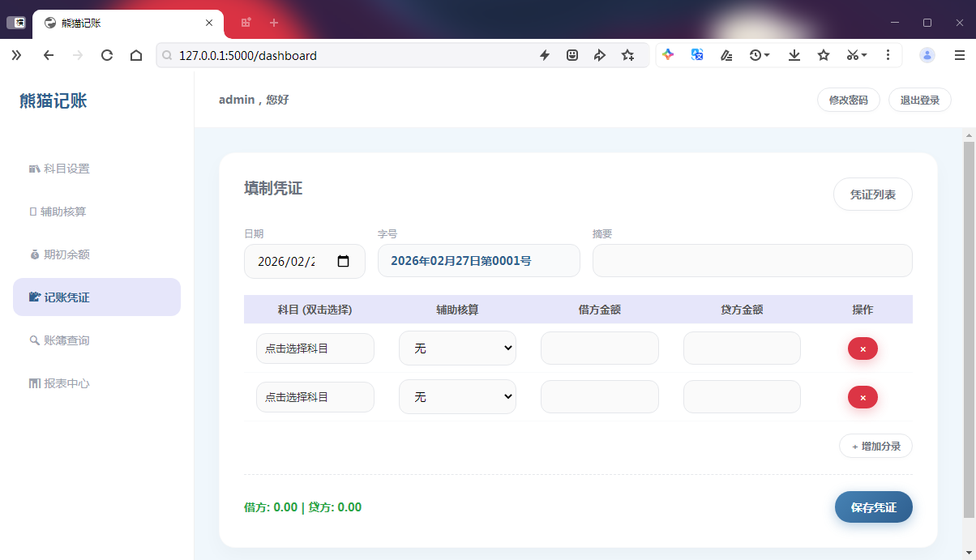Bookmark page using star icon in address bar
This screenshot has width=976, height=560.
[x=627, y=55]
